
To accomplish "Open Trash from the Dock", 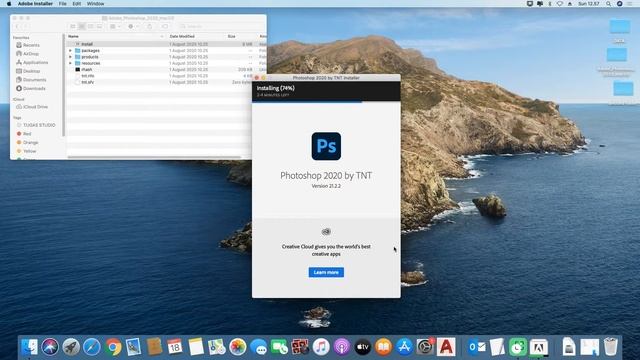I will point(611,347).
